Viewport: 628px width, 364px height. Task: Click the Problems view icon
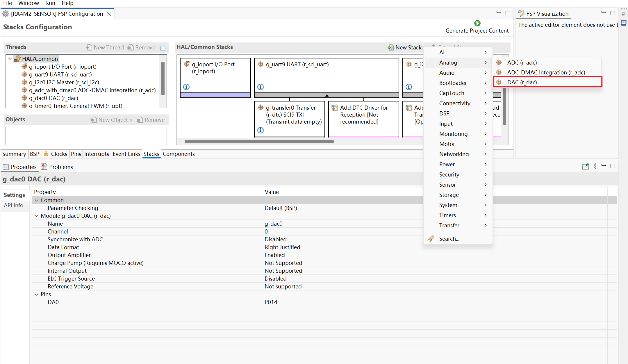pyautogui.click(x=44, y=167)
